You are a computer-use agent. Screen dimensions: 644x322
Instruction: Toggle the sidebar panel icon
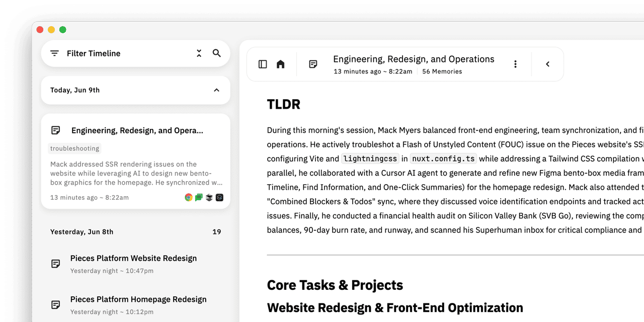pyautogui.click(x=263, y=64)
